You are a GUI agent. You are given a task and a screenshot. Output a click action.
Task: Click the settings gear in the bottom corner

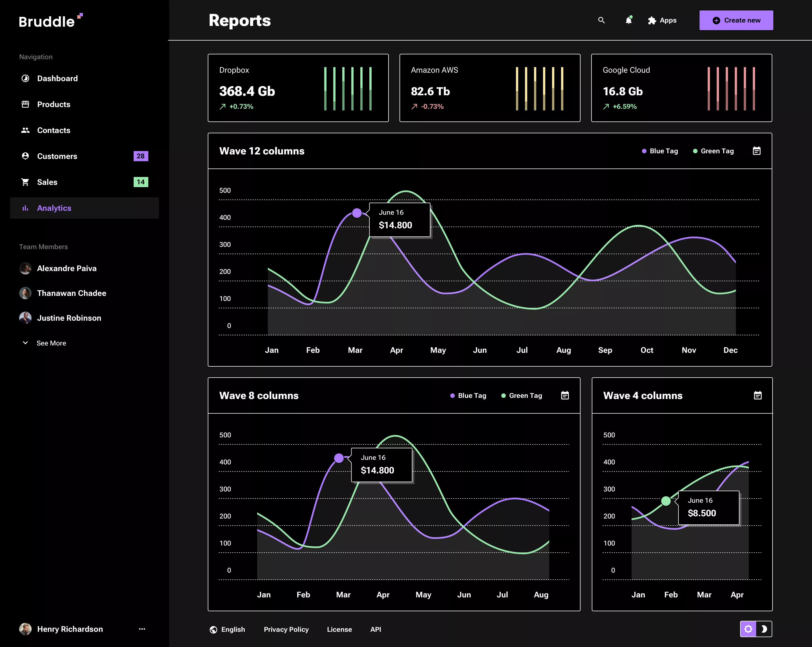click(748, 629)
